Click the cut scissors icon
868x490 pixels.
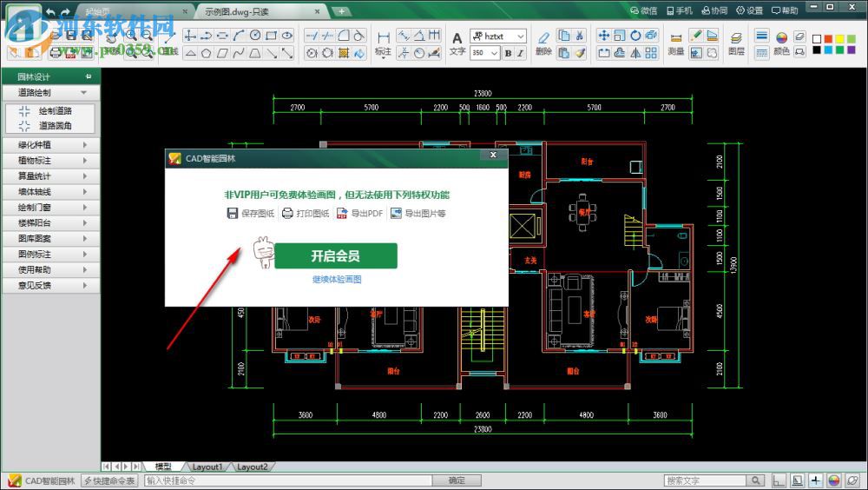[x=580, y=36]
